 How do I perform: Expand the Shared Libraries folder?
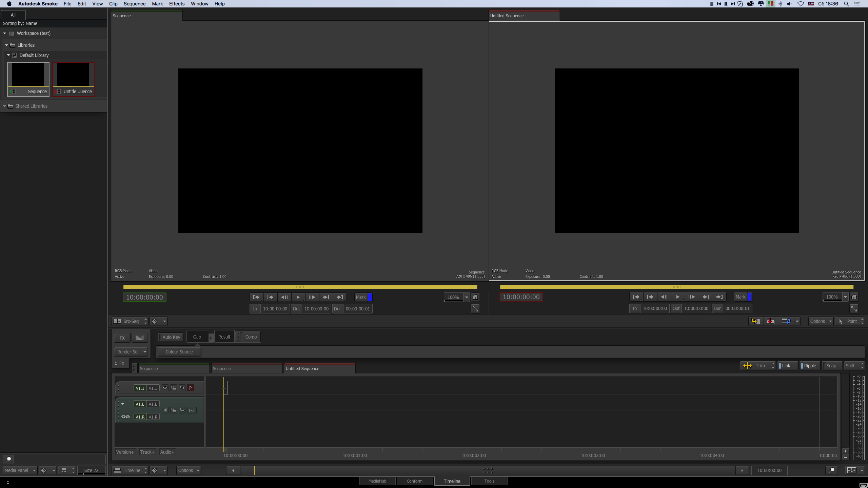(x=5, y=106)
